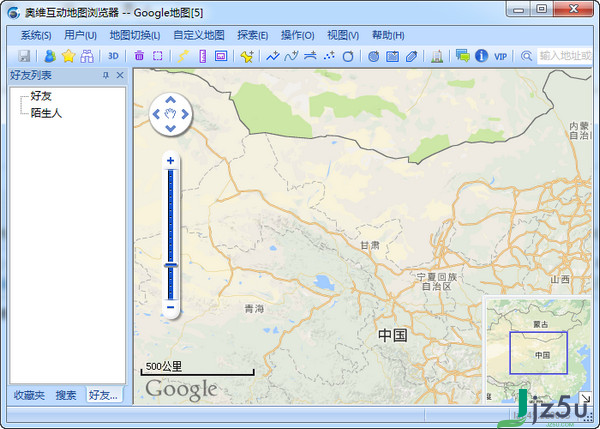This screenshot has height=429, width=600.
Task: Pan the map right with arrow
Action: tap(185, 114)
